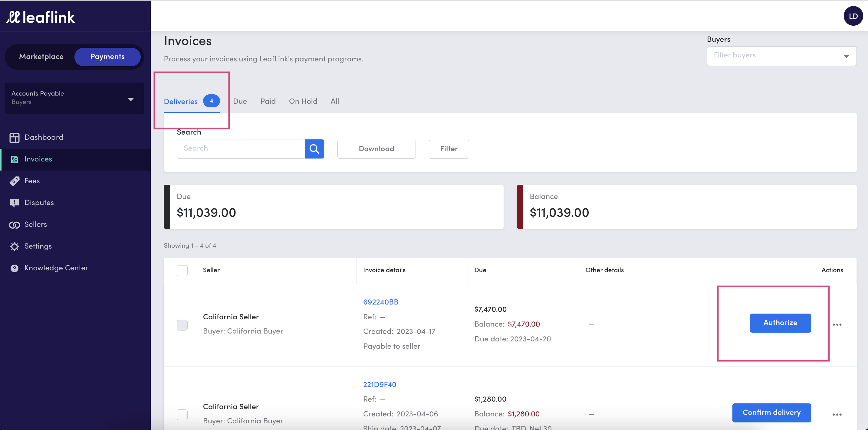Go to Invoices in sidebar
The image size is (868, 430).
[75, 159]
